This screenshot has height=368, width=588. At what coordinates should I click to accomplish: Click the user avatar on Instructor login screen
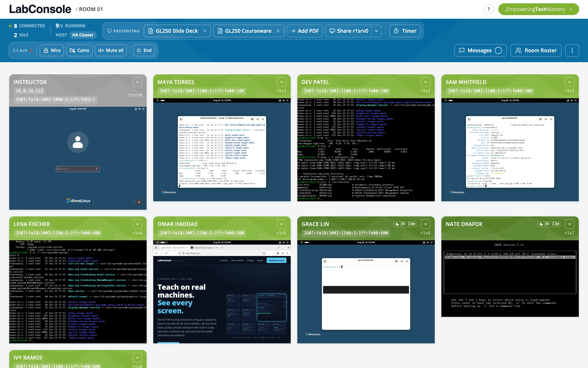78,142
